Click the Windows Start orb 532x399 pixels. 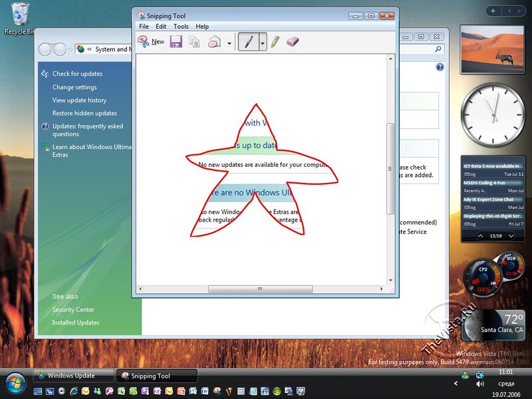click(x=15, y=382)
